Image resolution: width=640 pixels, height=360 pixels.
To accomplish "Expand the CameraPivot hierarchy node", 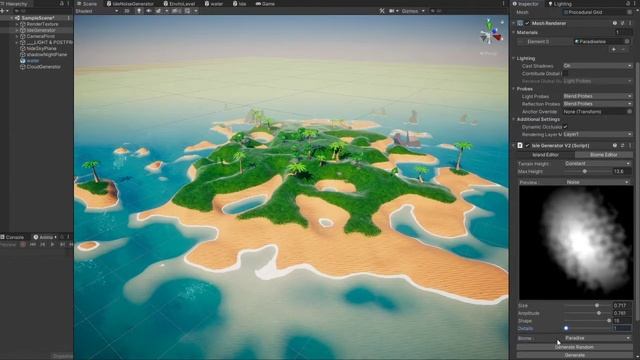I will (x=17, y=36).
